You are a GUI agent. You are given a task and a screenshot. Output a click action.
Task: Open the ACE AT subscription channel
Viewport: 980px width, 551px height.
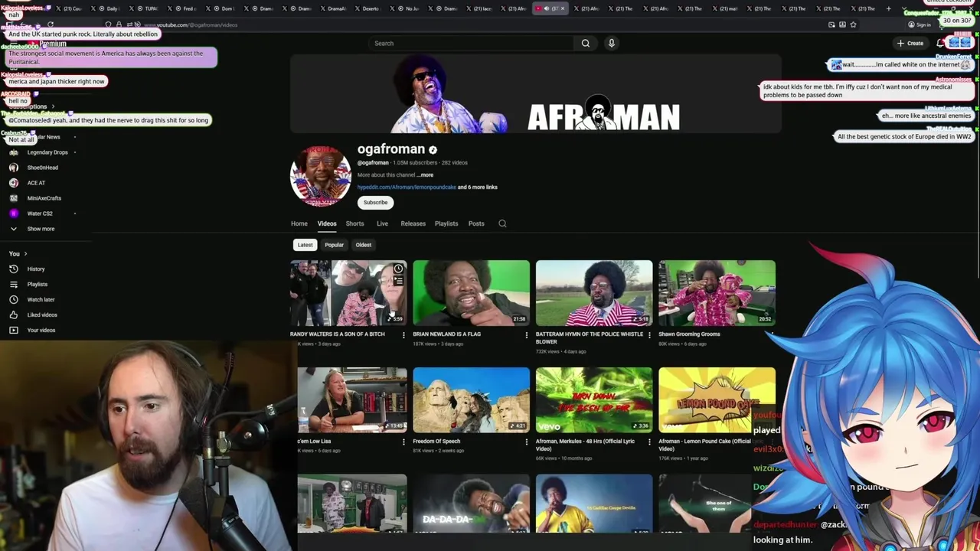coord(36,183)
